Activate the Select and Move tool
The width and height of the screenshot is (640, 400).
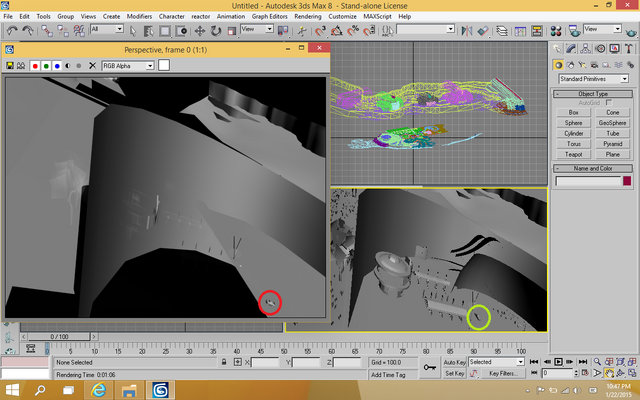(x=200, y=31)
